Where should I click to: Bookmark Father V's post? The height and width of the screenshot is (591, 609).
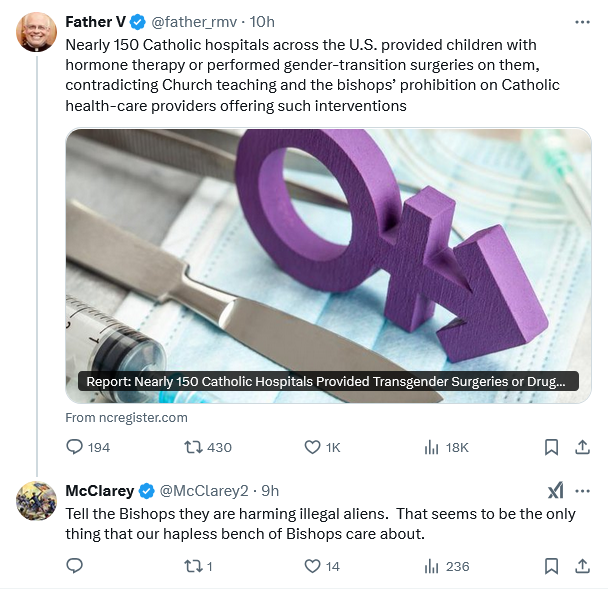click(552, 447)
